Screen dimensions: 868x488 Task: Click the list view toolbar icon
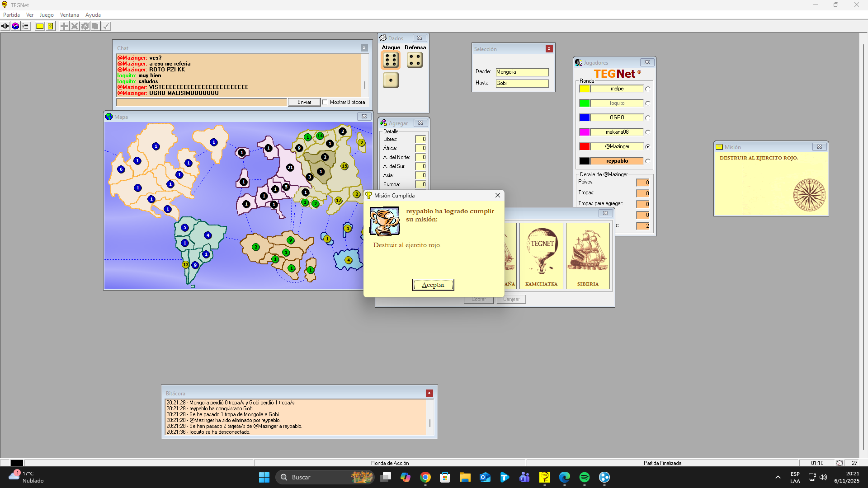coord(26,26)
